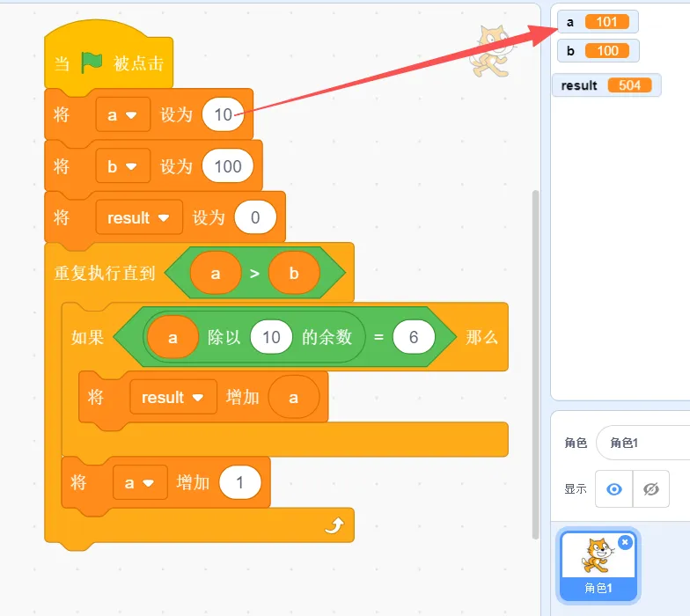690x616 pixels.
Task: Click the greater-than operator symbol
Action: click(255, 273)
